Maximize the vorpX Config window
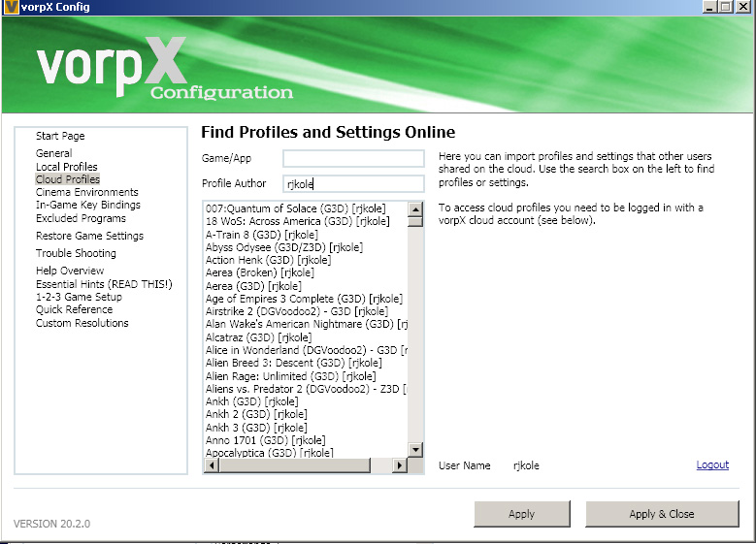This screenshot has width=756, height=544. coord(726,7)
